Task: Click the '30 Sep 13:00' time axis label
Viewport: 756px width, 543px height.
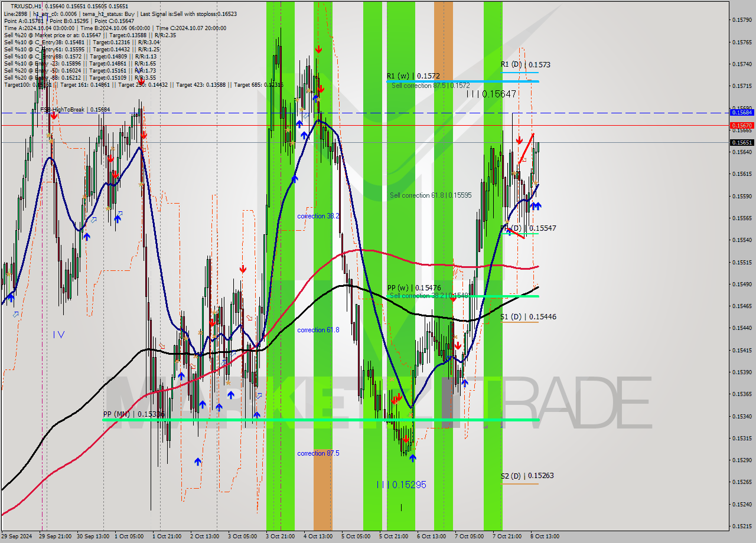Action: 92,537
